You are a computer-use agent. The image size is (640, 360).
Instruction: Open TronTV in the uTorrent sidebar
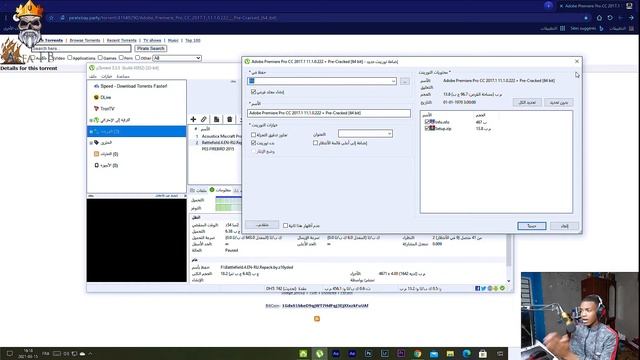[104, 109]
